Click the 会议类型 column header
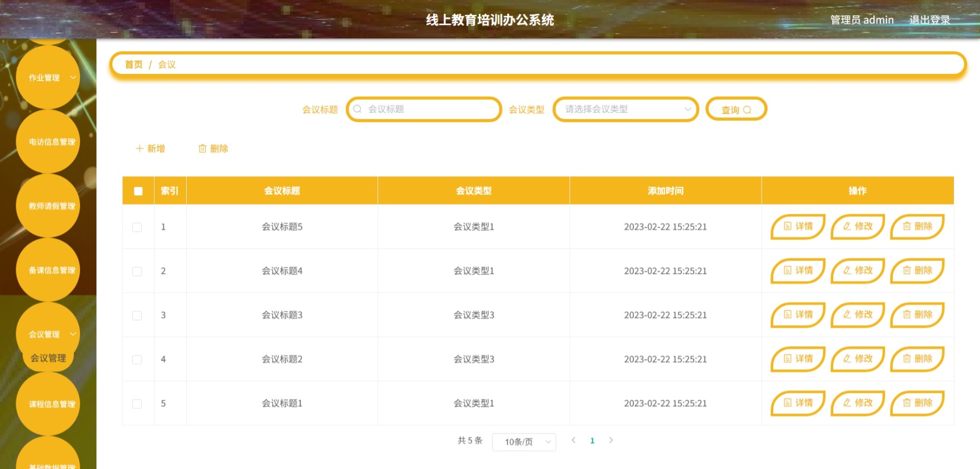This screenshot has height=469, width=980. coord(474,191)
